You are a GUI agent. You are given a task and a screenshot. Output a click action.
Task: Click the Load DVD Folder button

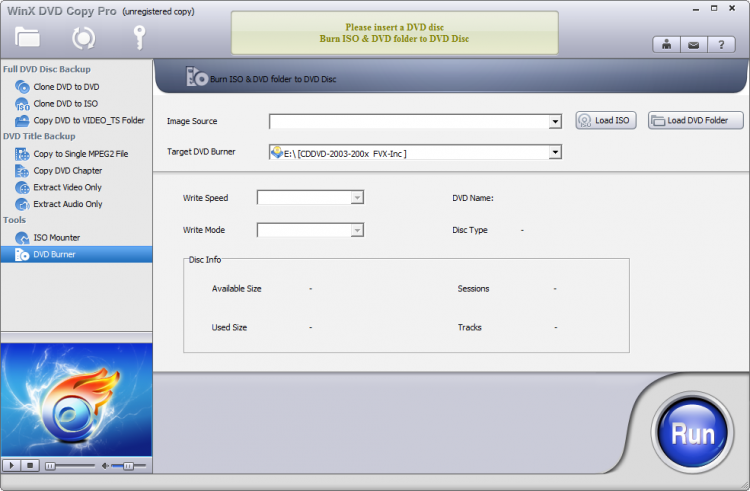point(696,120)
